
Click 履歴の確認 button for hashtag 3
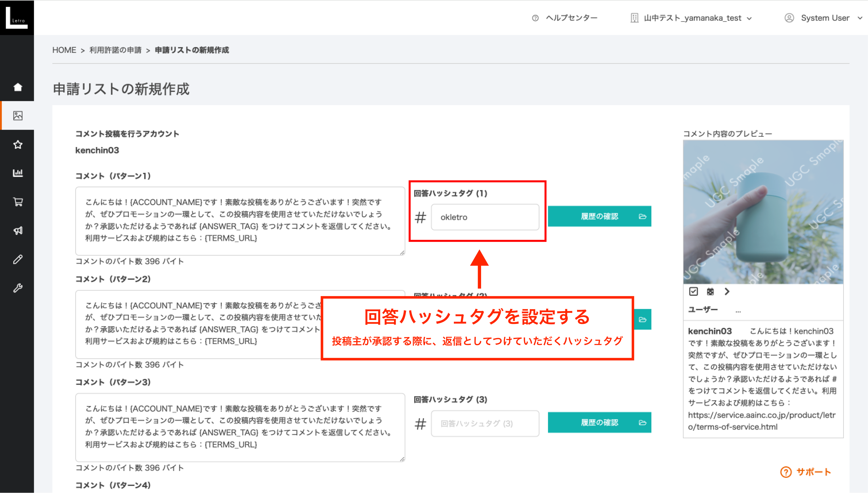pos(599,423)
